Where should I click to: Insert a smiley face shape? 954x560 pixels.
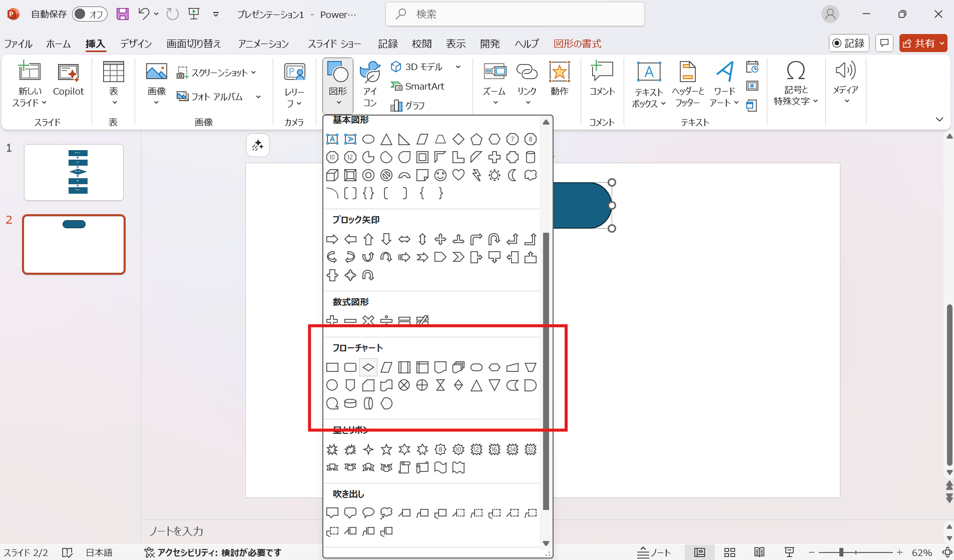[x=440, y=175]
